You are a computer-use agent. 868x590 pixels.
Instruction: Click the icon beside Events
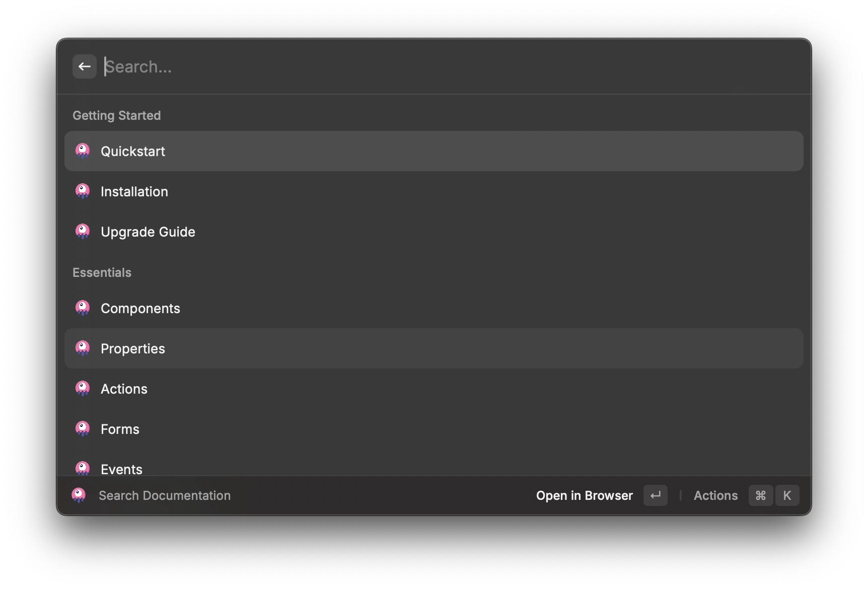click(83, 468)
